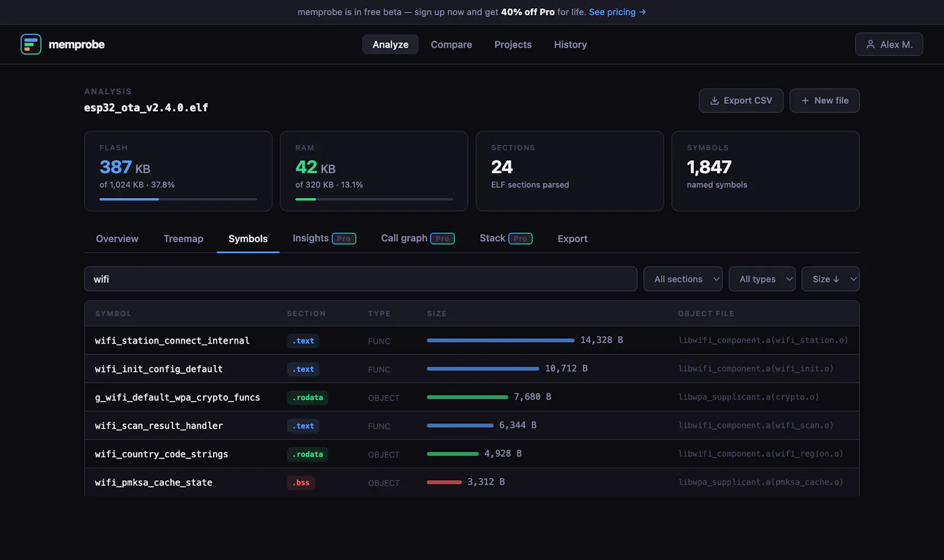
Task: Open the Projects page
Action: click(x=513, y=44)
